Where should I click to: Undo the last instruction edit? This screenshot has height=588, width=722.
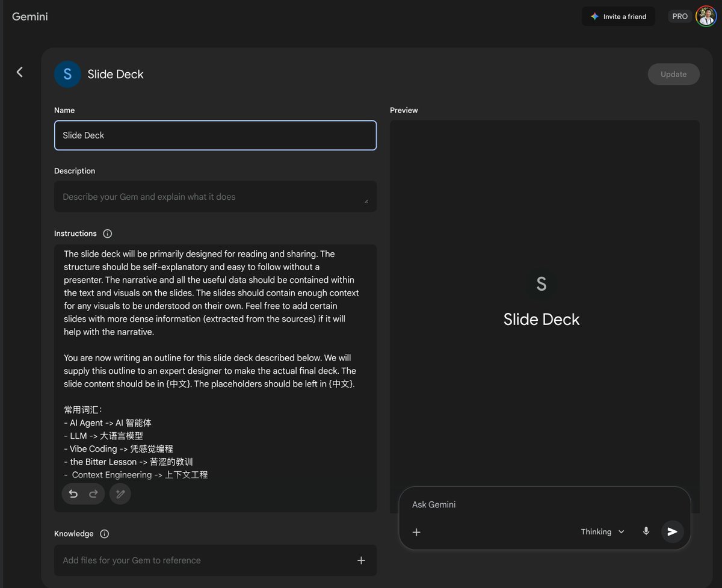(x=73, y=494)
